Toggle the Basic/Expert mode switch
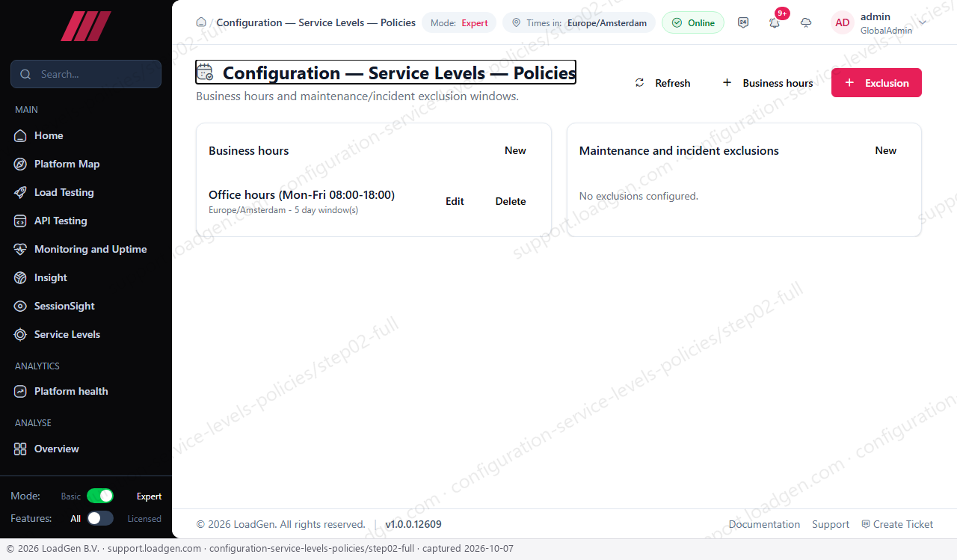The image size is (957, 560). pyautogui.click(x=100, y=496)
